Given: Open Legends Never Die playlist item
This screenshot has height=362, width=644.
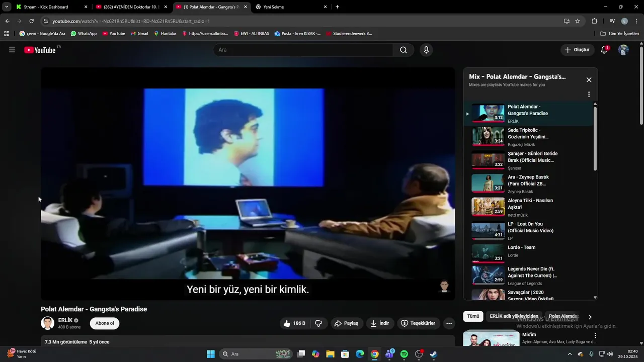Looking at the screenshot, I should [528, 276].
